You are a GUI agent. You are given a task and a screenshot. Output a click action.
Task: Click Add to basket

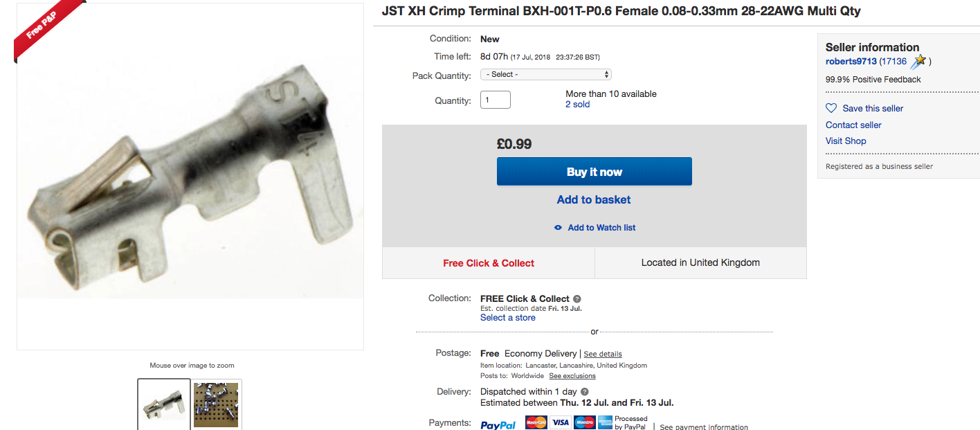click(x=594, y=199)
